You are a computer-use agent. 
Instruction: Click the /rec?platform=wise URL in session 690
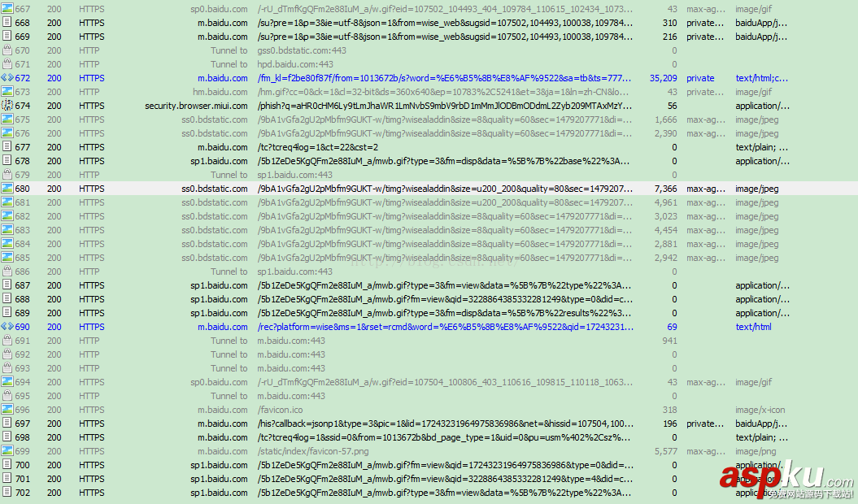(443, 327)
